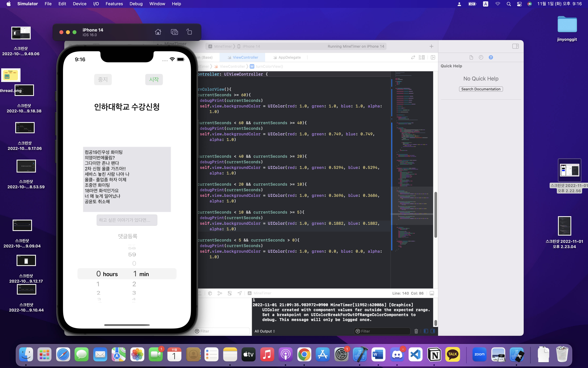Click the comment text field placeholder

[x=127, y=220]
